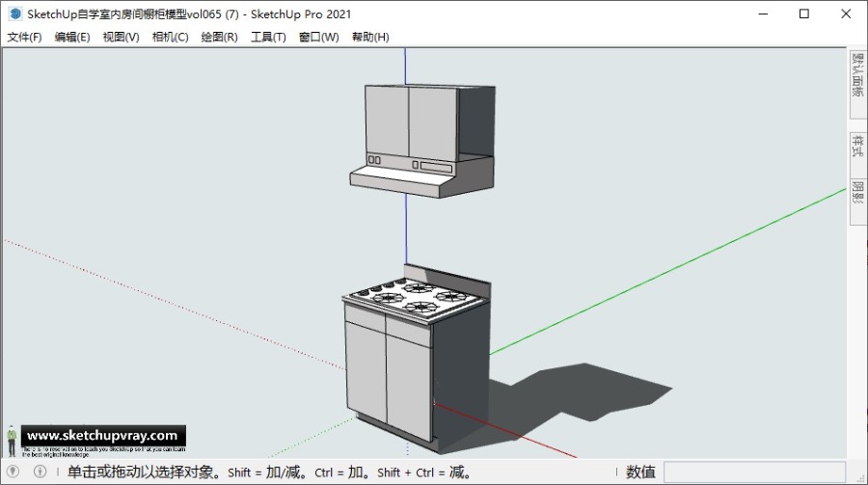Click the credits info status bar icon

coord(40,472)
